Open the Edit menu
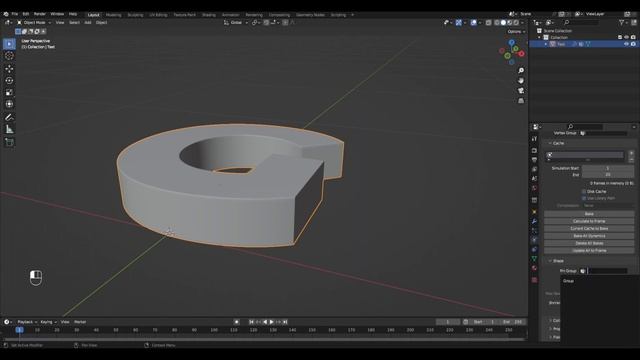 [x=26, y=14]
